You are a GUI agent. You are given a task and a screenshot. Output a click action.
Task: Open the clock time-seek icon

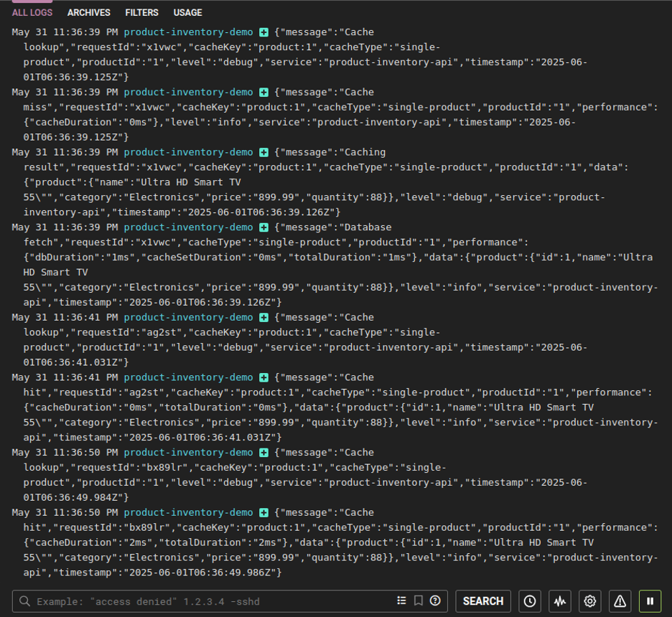[x=530, y=601]
